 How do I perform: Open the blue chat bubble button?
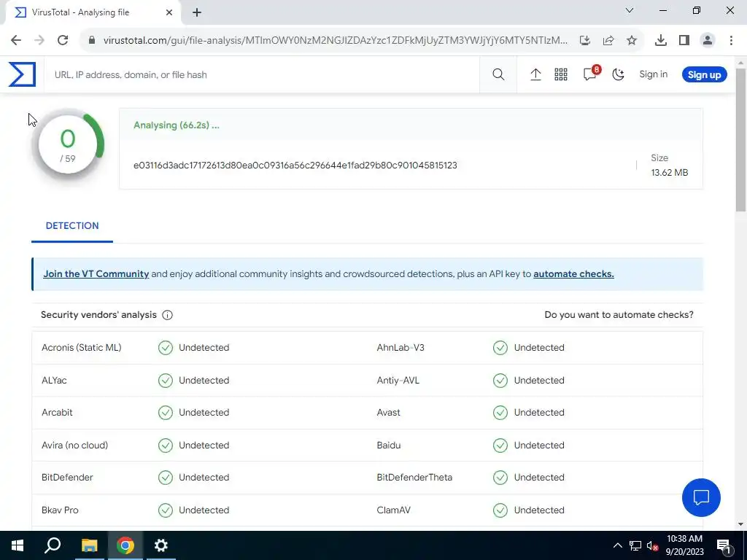701,497
